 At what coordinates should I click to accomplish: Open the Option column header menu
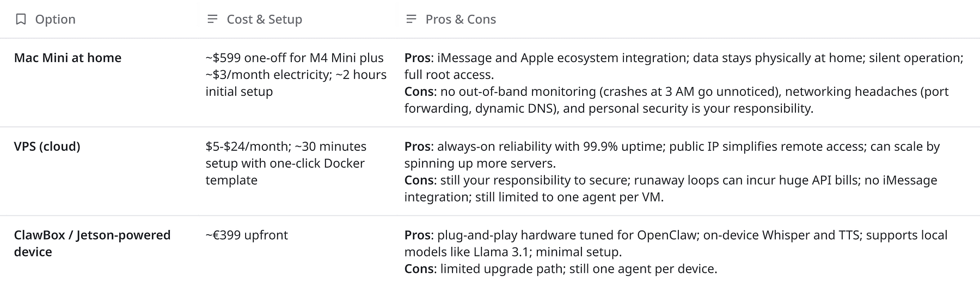pos(55,20)
